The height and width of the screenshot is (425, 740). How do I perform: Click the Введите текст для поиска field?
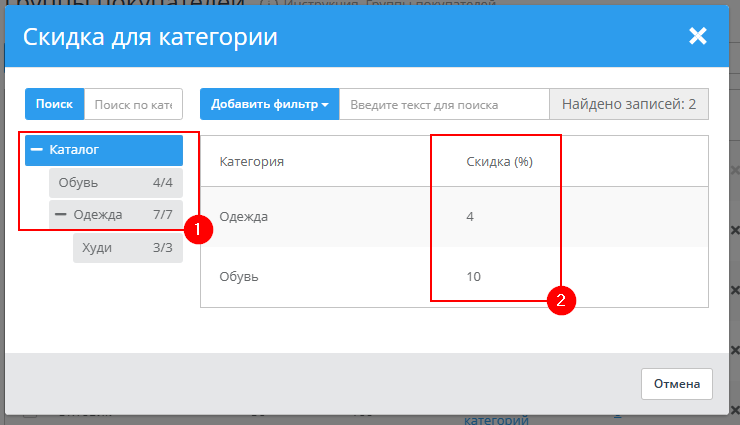pyautogui.click(x=443, y=104)
